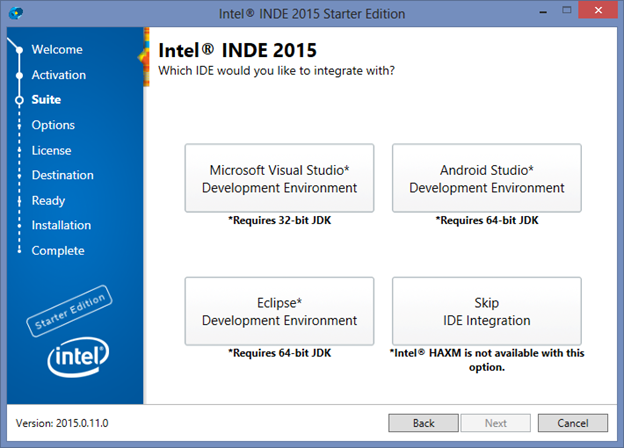Jump to the License step

point(51,150)
